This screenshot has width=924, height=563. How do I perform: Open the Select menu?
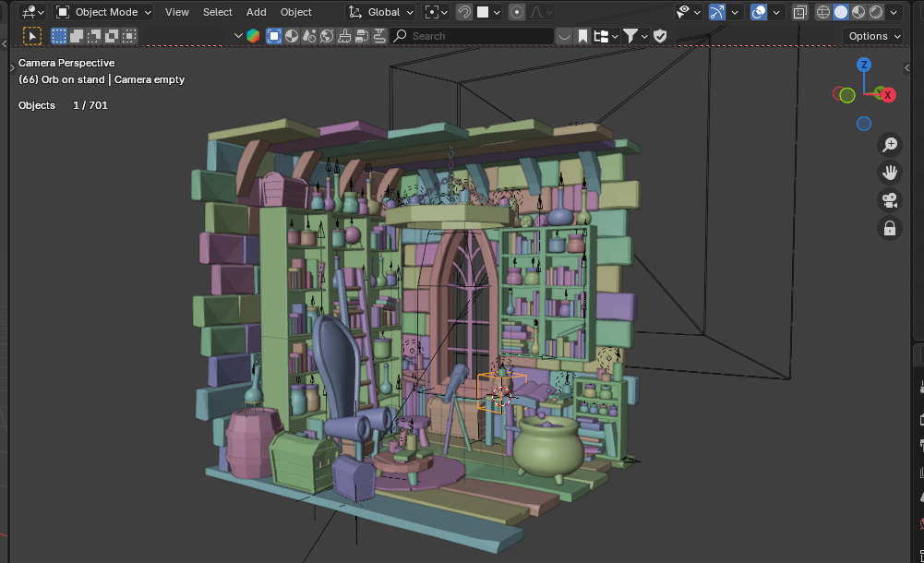coord(217,12)
